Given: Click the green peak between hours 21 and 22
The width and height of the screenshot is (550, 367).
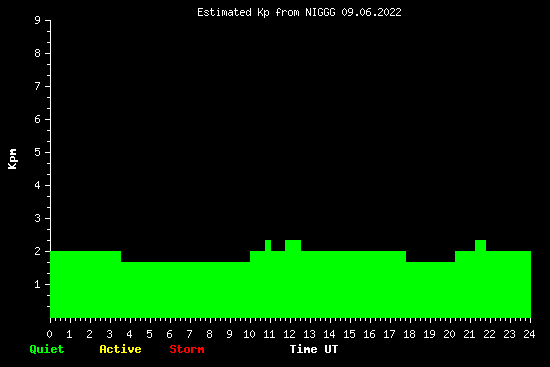Looking at the screenshot, I should click(480, 245).
